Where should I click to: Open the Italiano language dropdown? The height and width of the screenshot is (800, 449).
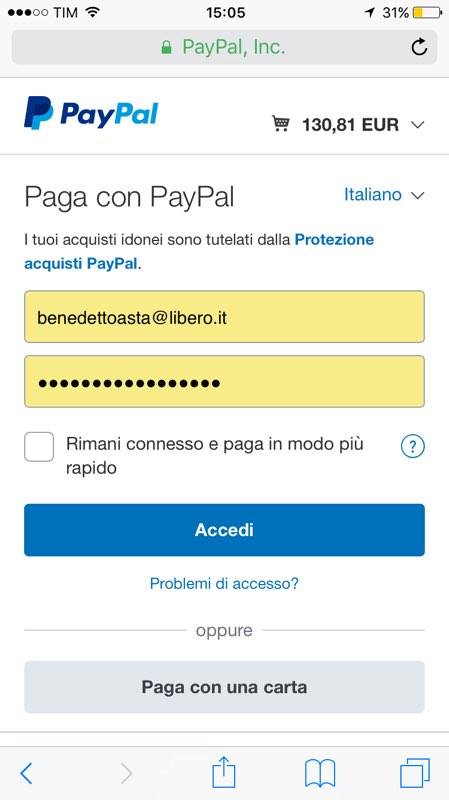[384, 194]
